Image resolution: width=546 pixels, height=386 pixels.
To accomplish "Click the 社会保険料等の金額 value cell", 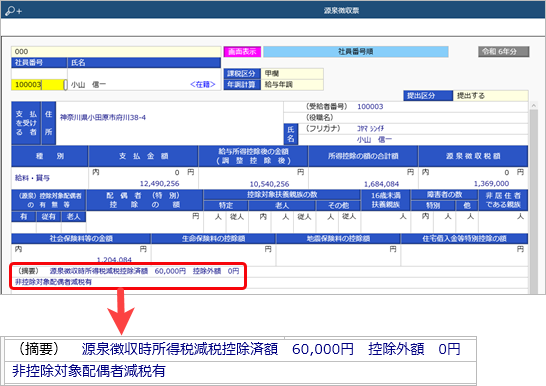I will click(x=81, y=255).
